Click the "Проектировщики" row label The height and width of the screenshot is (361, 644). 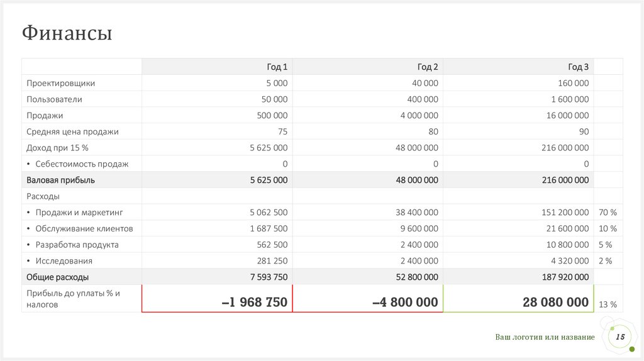[x=61, y=83]
